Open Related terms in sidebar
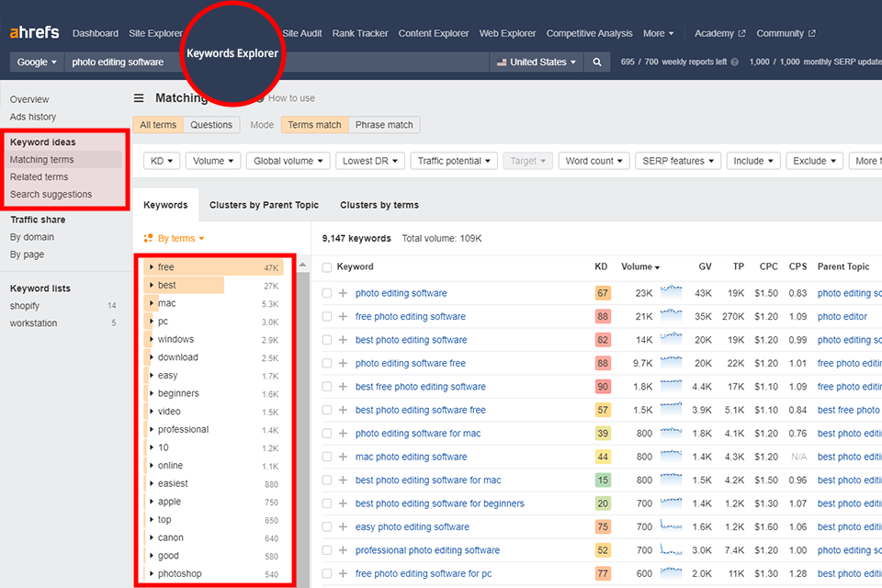882x588 pixels. pyautogui.click(x=39, y=177)
